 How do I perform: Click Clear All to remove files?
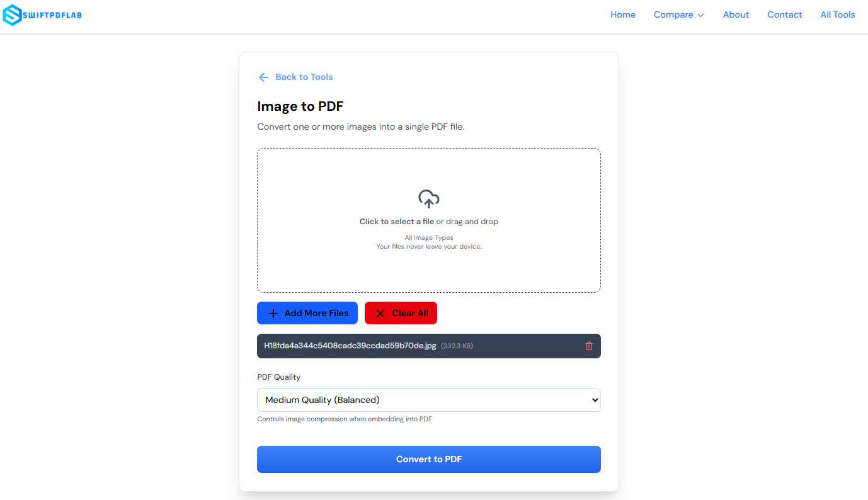coord(401,313)
